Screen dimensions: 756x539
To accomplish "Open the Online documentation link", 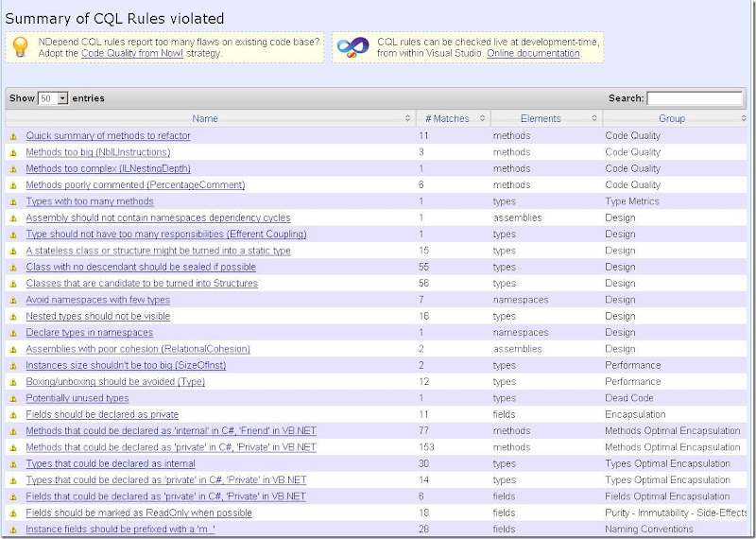I will click(x=533, y=54).
